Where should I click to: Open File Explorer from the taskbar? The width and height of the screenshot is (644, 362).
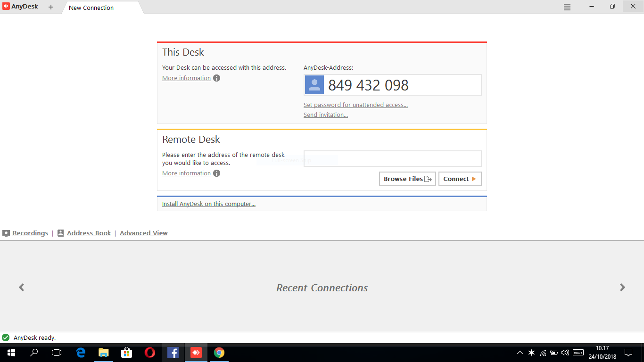click(x=104, y=353)
